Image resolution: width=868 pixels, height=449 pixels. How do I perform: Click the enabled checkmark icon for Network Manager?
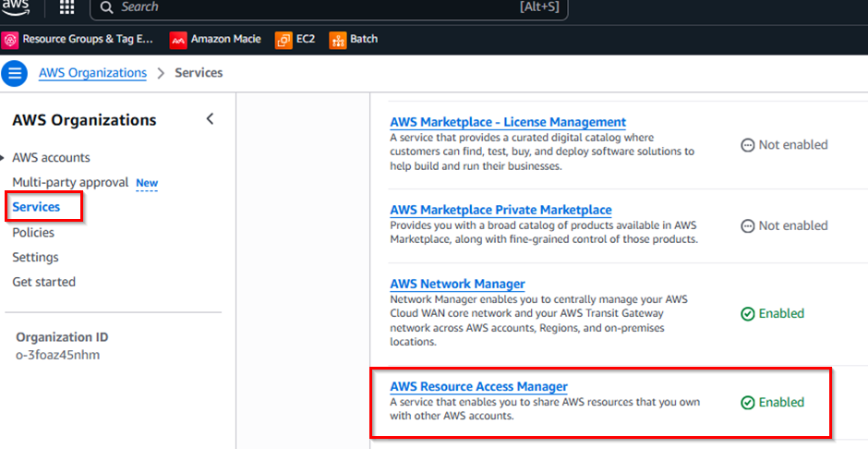(747, 314)
